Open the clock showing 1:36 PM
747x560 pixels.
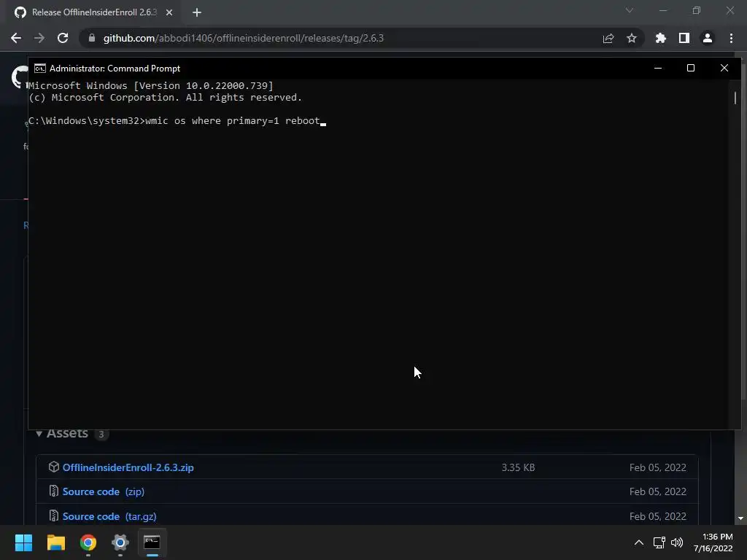point(713,542)
